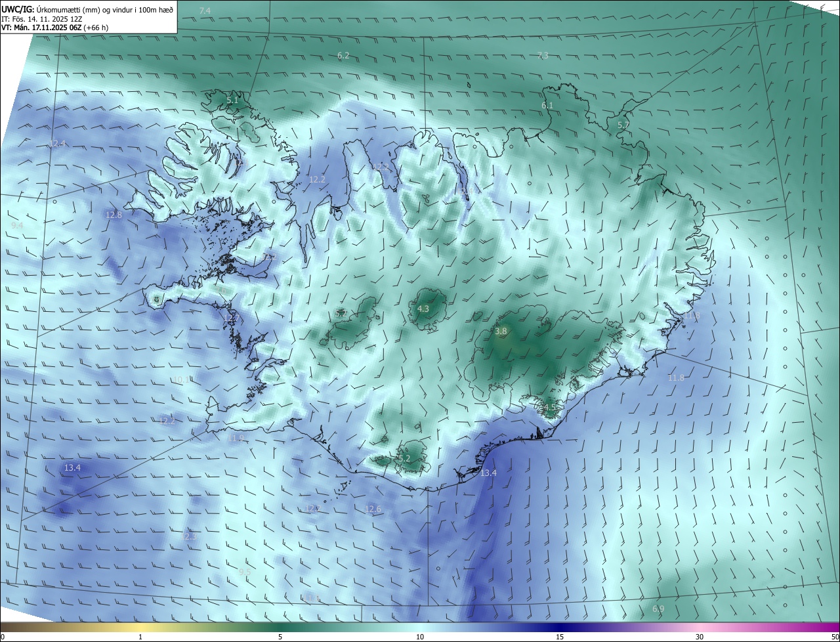Click the 1 tick on the color scale

coord(140,637)
